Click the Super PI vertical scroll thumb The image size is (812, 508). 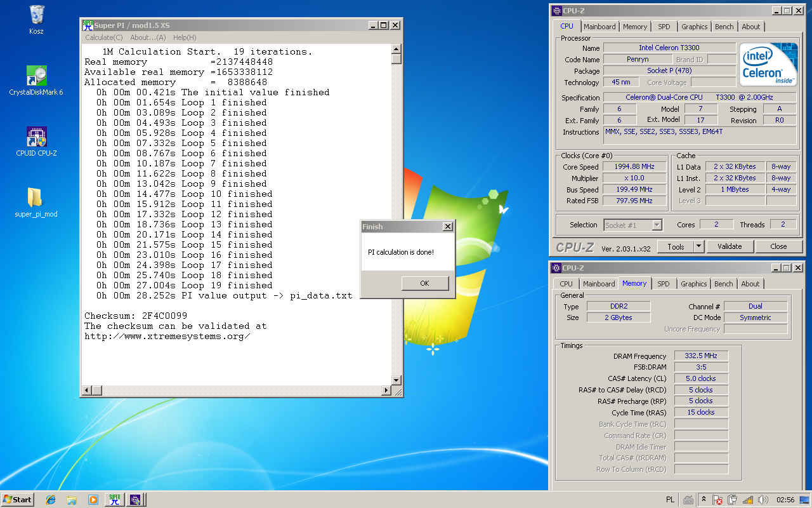click(x=396, y=59)
